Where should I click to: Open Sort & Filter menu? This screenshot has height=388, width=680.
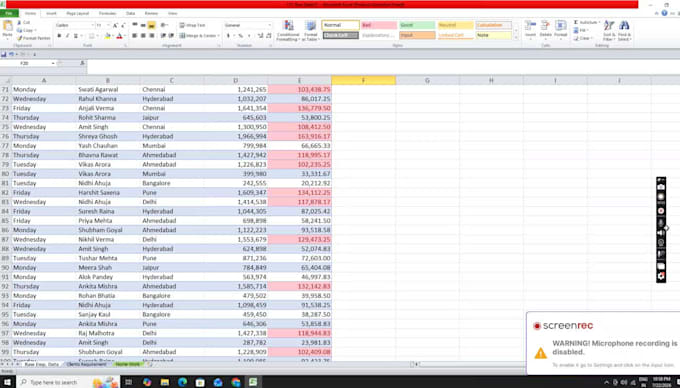pos(609,30)
